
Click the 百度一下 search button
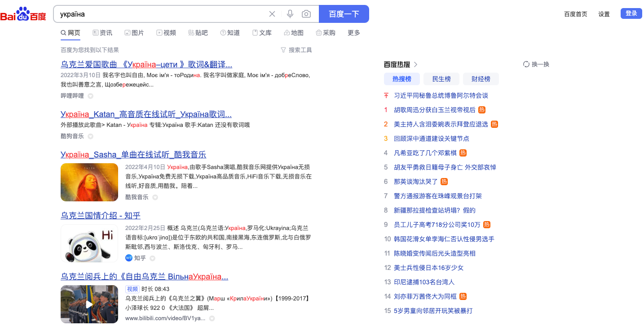click(344, 14)
